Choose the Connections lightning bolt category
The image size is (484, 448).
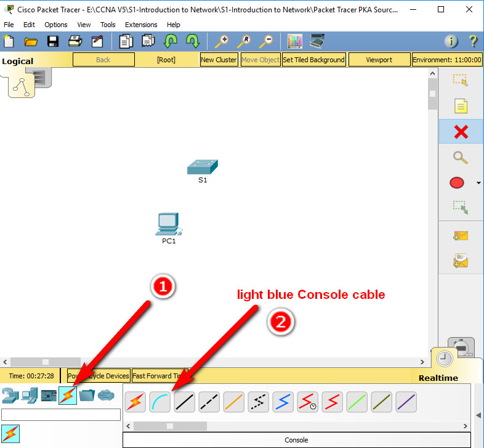pyautogui.click(x=67, y=395)
